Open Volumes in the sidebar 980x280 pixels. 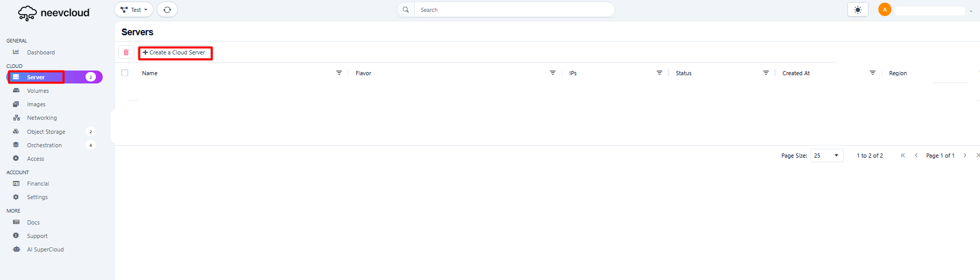(38, 91)
